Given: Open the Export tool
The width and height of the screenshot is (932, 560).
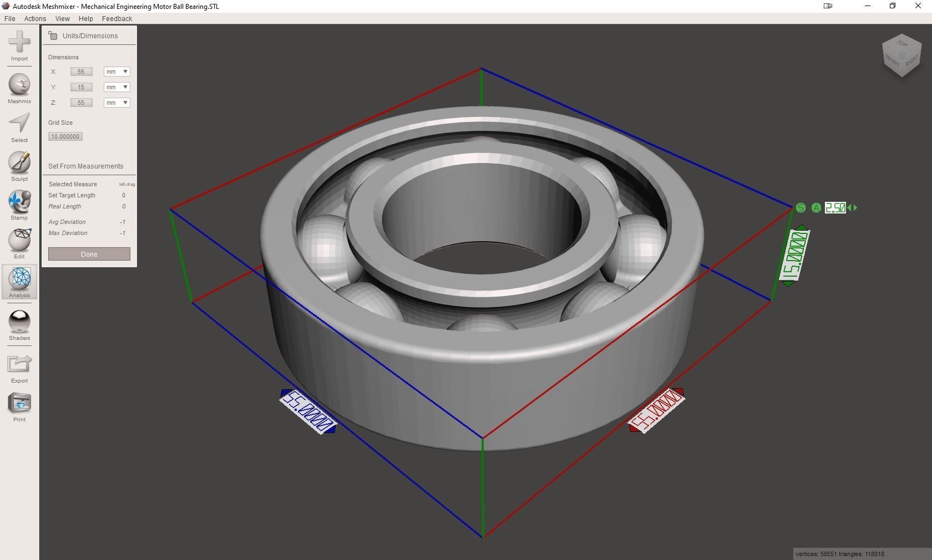Looking at the screenshot, I should point(19,363).
